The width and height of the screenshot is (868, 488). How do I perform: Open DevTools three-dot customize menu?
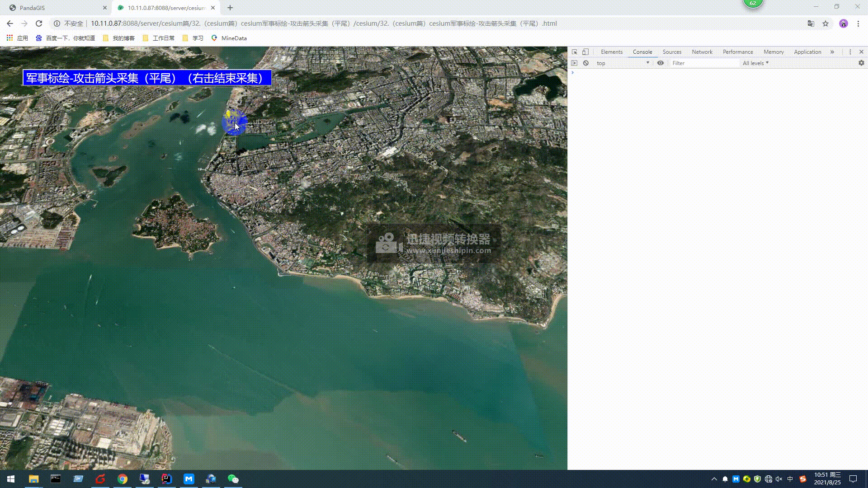click(x=850, y=52)
